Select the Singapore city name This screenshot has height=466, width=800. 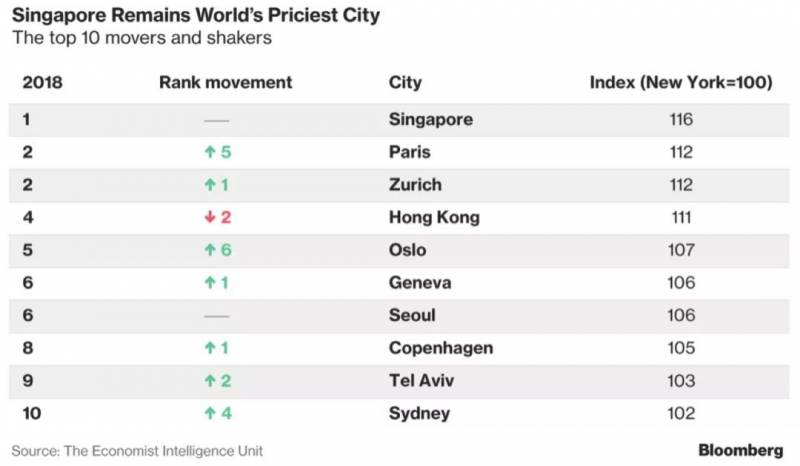(x=430, y=120)
